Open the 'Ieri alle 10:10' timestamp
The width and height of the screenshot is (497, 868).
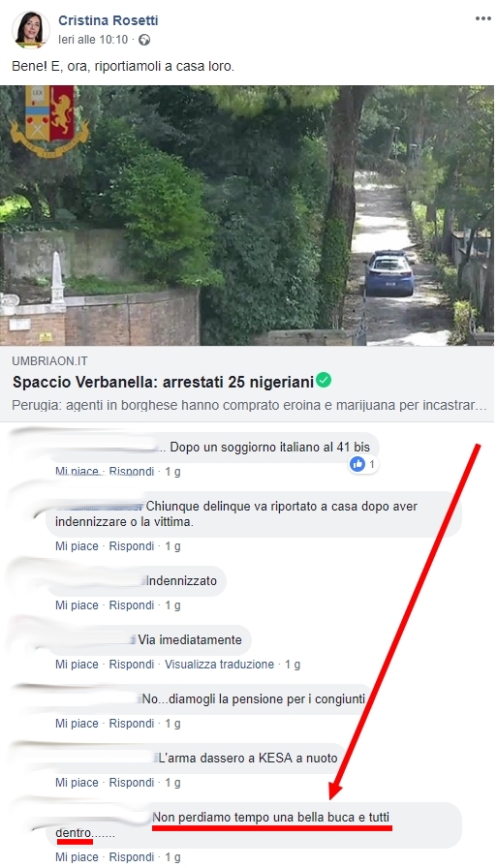point(93,40)
